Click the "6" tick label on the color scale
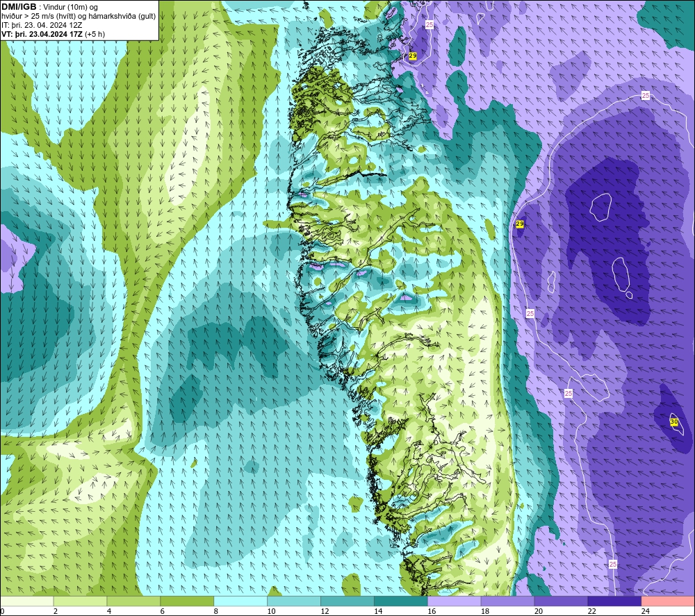 tap(162, 611)
